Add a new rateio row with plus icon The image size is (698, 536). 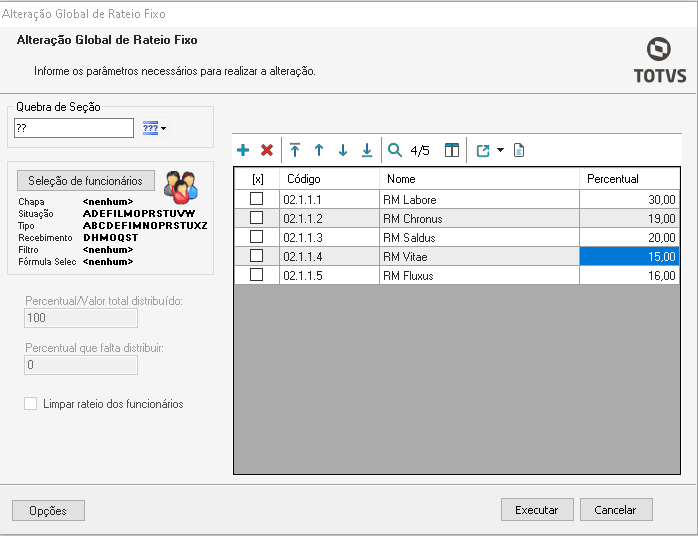243,150
